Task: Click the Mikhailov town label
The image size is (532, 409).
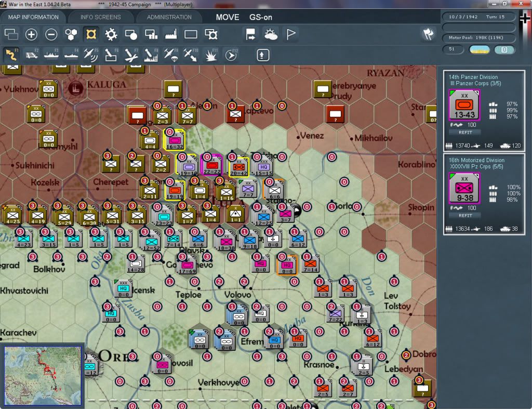Action: (x=373, y=138)
